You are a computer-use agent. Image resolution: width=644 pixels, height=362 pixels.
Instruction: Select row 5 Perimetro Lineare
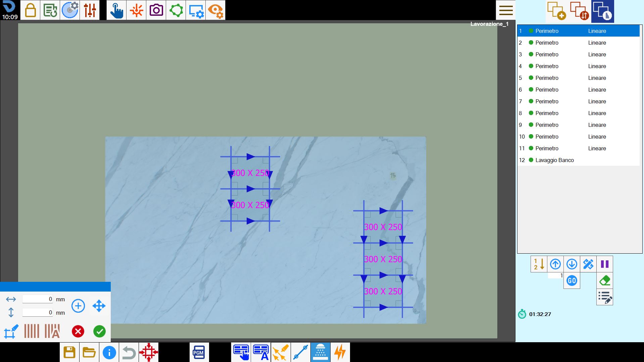click(x=578, y=78)
